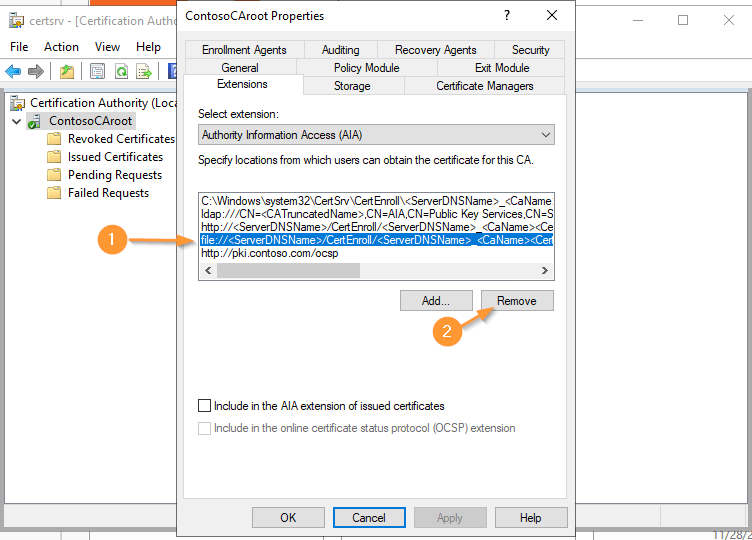Click the dialog Help button
752x540 pixels.
point(531,517)
